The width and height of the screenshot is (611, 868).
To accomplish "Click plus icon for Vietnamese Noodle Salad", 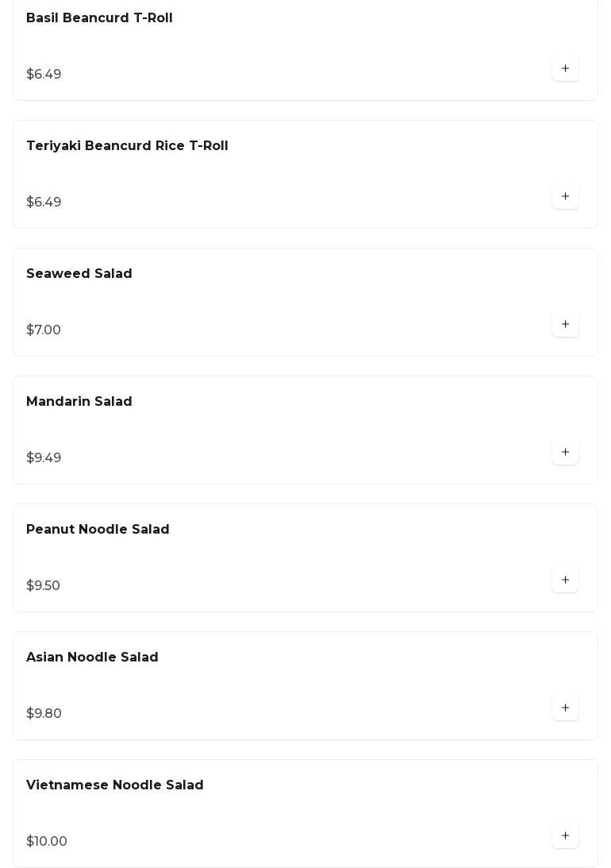I will (x=565, y=836).
